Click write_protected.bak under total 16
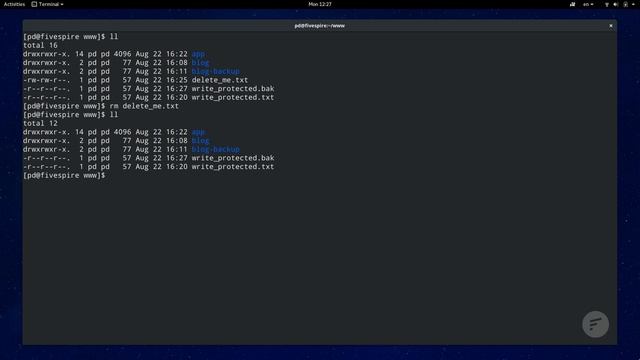Viewport: 640px width, 360px height. point(233,89)
